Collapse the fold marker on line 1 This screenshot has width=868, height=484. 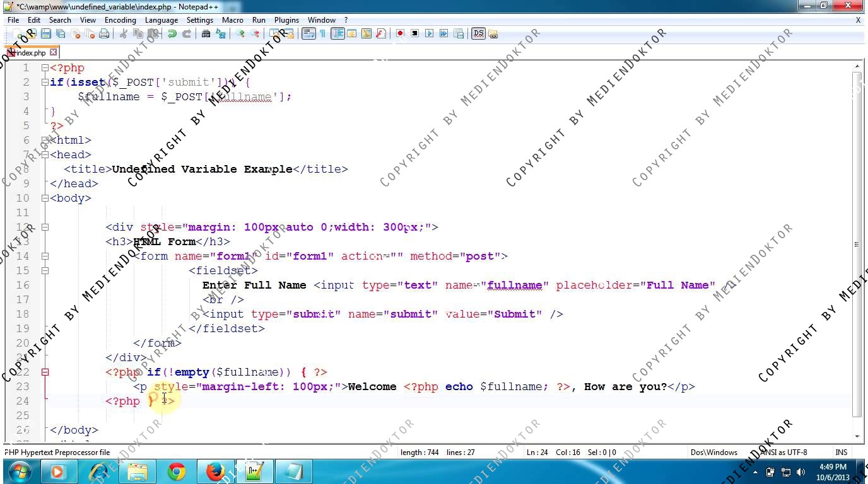45,67
